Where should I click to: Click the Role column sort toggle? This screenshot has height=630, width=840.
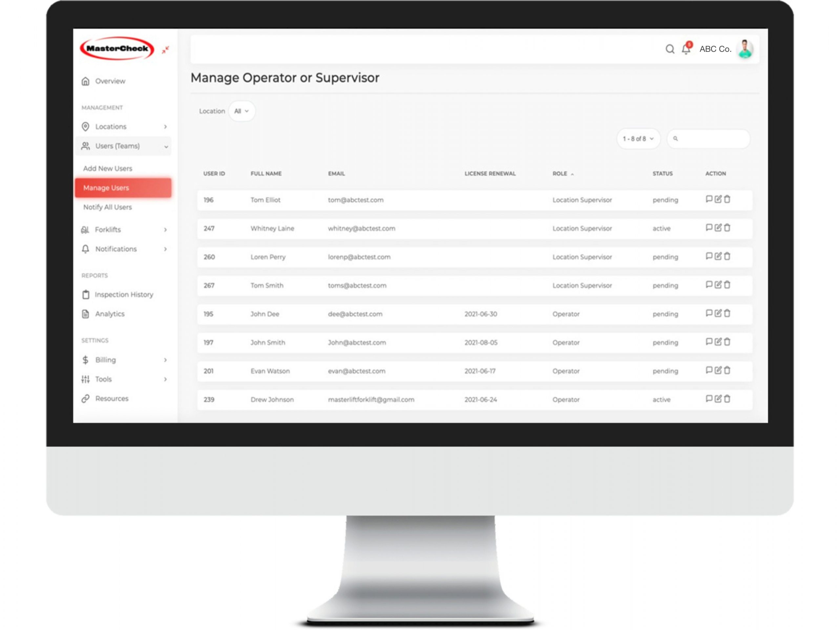(570, 173)
